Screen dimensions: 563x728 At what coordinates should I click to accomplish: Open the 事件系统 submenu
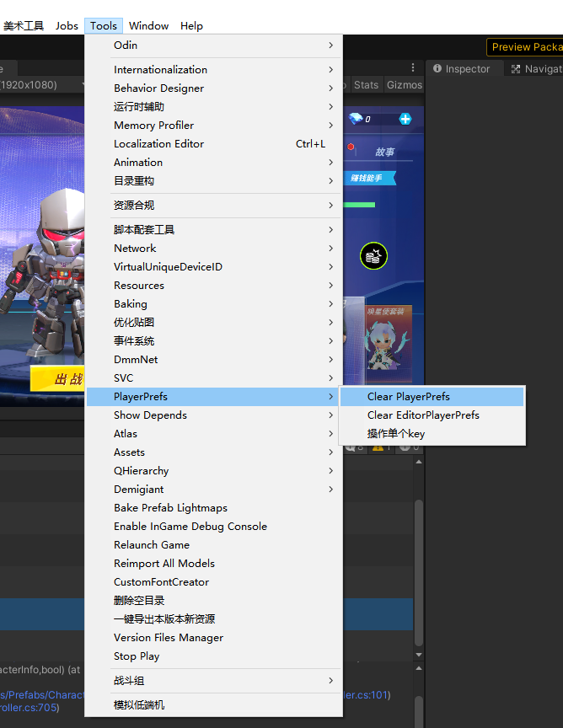214,341
